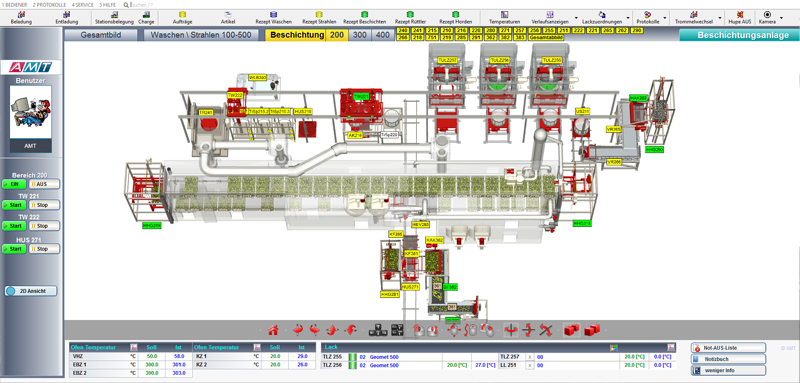Stop TW 221 with Stop button
Image resolution: width=800 pixels, height=383 pixels.
(44, 205)
